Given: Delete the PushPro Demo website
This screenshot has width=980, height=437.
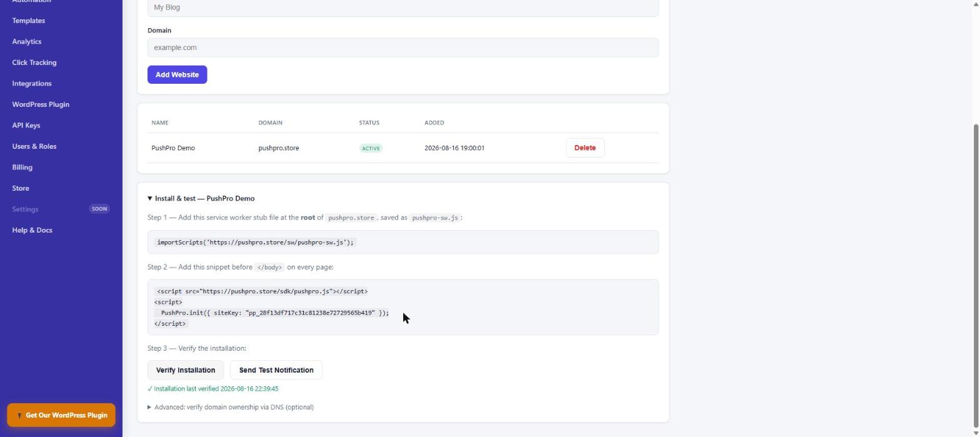Looking at the screenshot, I should click(x=585, y=148).
